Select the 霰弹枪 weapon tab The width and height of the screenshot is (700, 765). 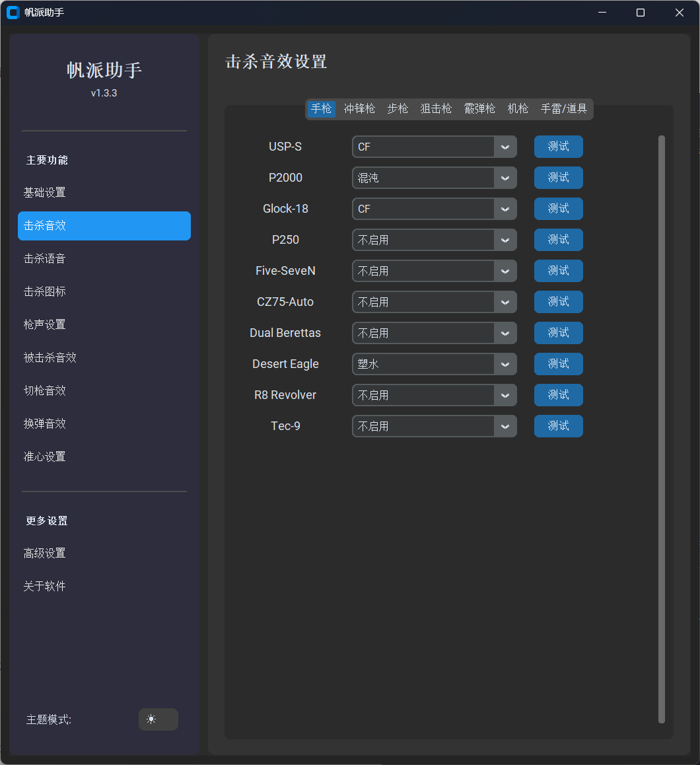coord(479,109)
